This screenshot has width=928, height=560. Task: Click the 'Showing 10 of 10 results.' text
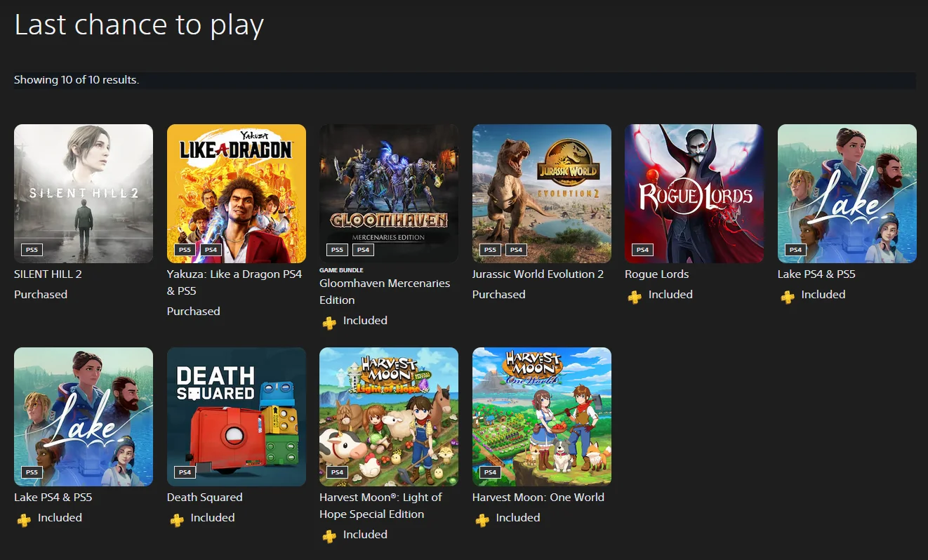tap(77, 80)
